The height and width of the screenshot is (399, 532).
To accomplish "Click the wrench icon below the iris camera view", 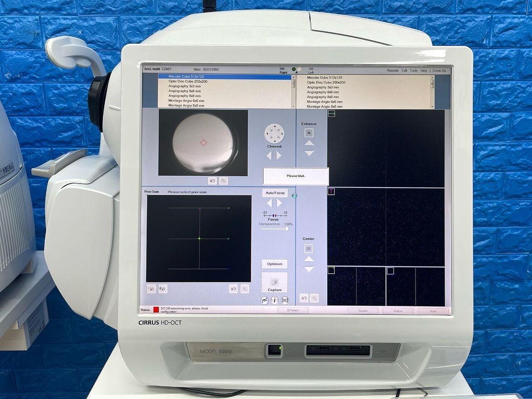I will coord(223,180).
